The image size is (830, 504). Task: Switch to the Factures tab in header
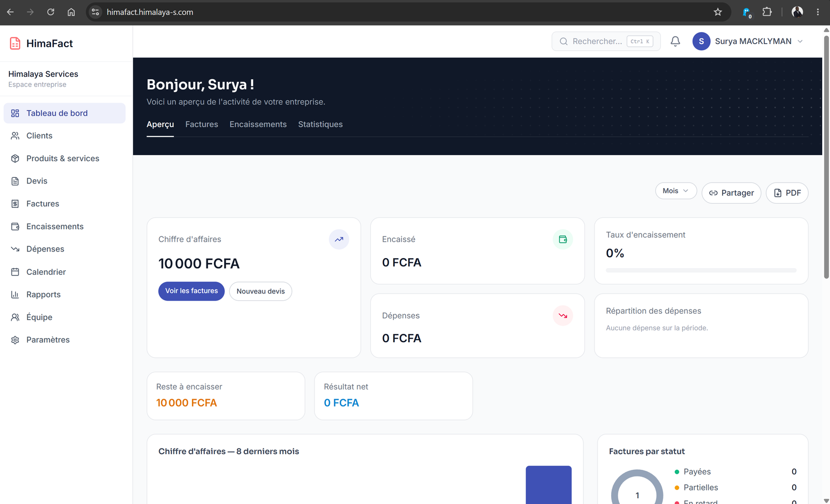click(x=202, y=124)
